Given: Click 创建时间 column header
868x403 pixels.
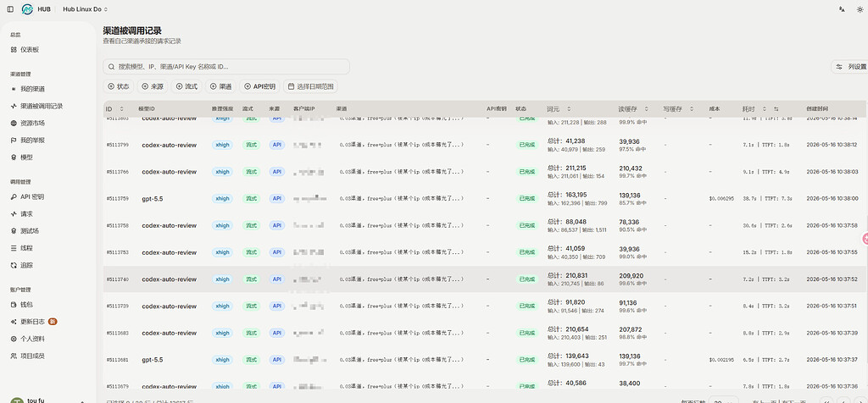Looking at the screenshot, I should point(817,109).
